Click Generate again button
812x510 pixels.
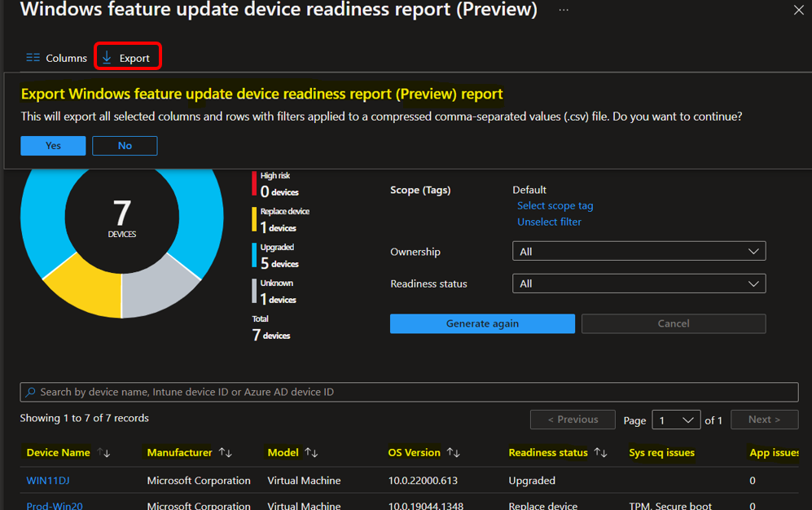tap(482, 323)
